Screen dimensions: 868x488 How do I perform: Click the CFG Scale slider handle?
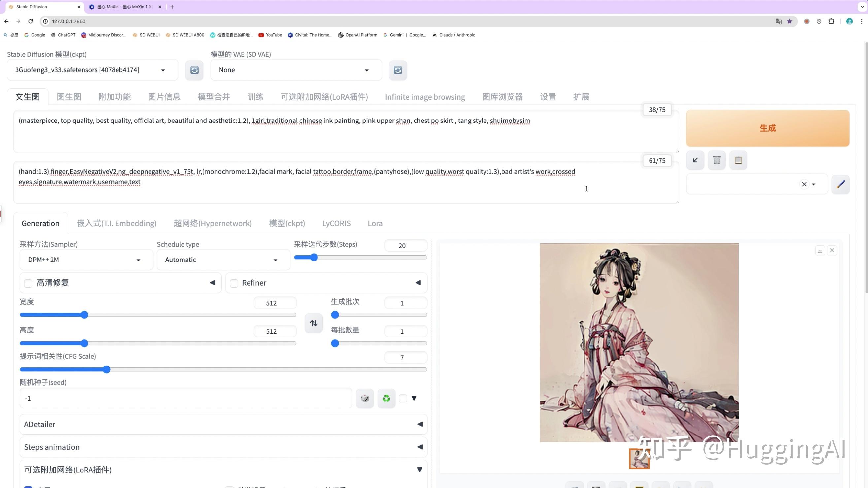point(107,369)
